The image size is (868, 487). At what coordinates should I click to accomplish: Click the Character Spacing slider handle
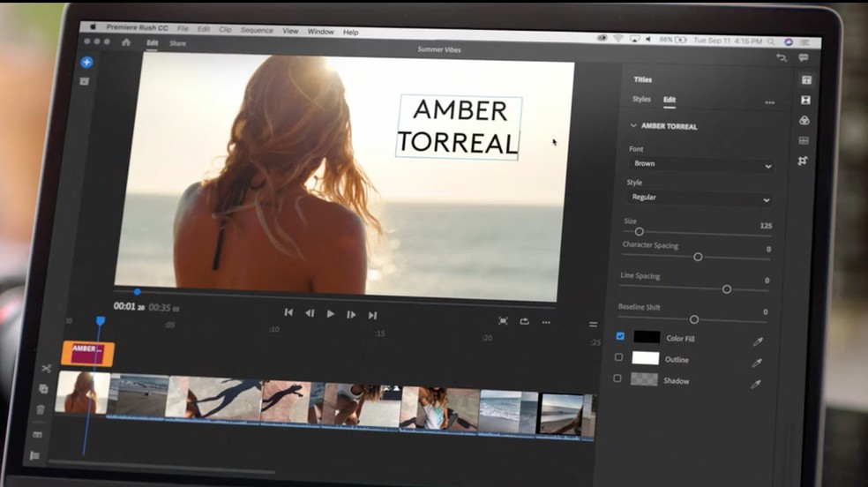[698, 257]
